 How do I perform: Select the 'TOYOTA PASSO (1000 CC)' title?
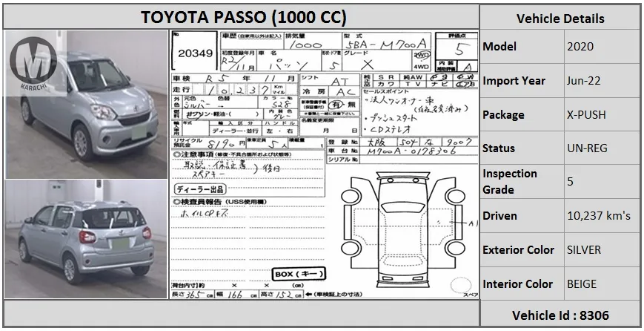(244, 17)
